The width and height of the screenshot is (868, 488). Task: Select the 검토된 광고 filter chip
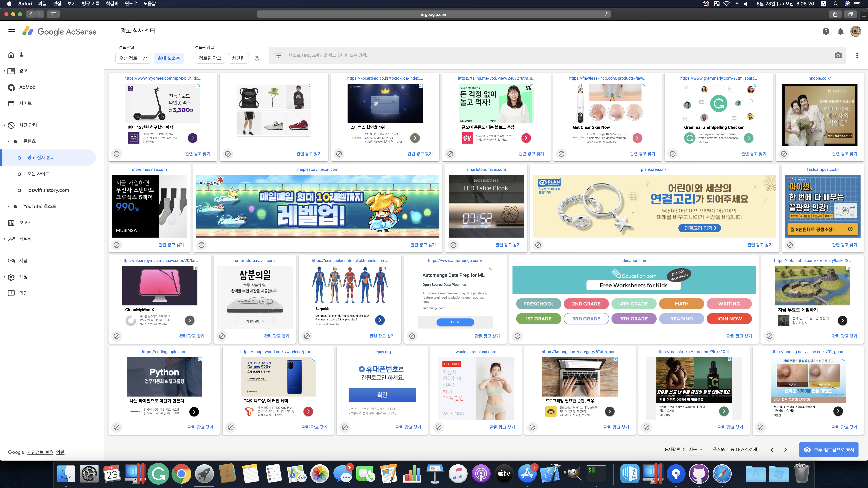pyautogui.click(x=210, y=58)
